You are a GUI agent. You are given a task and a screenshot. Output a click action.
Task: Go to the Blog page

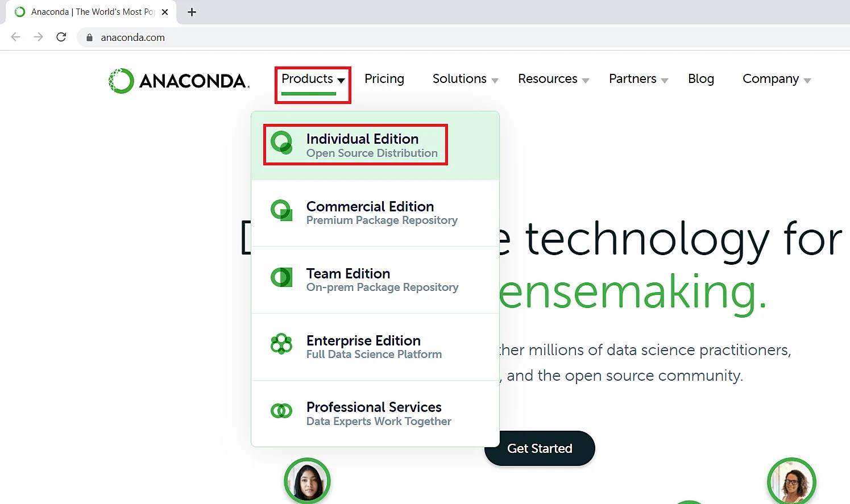tap(700, 79)
